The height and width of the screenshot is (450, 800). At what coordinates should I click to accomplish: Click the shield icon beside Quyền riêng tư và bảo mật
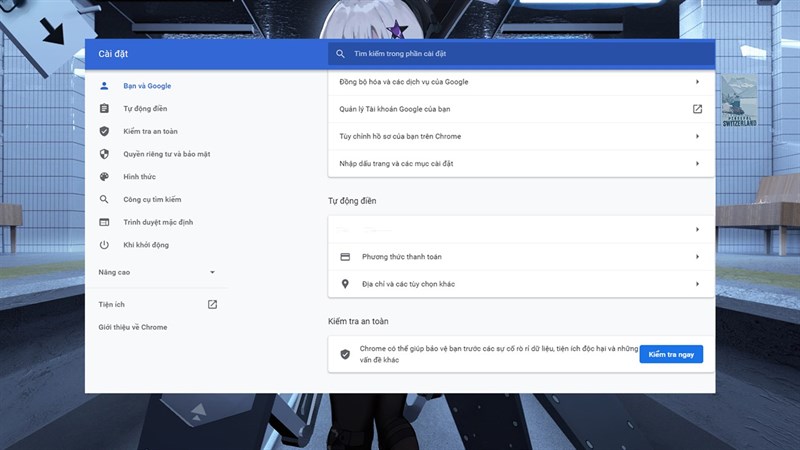(104, 154)
